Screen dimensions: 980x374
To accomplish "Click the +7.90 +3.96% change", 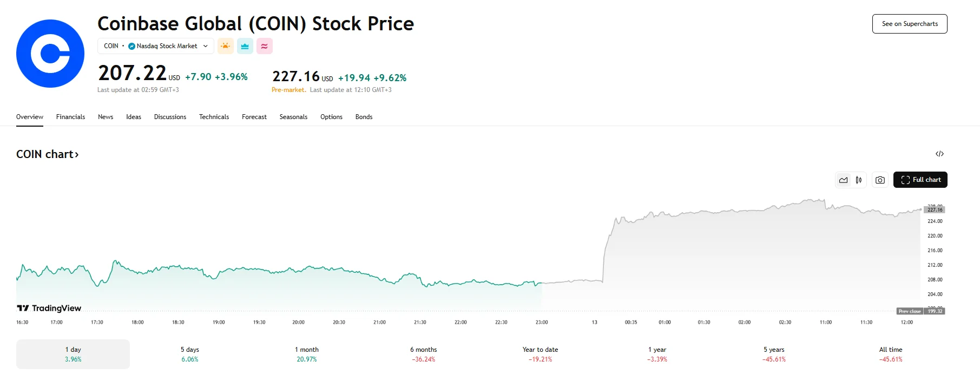I will coord(216,77).
